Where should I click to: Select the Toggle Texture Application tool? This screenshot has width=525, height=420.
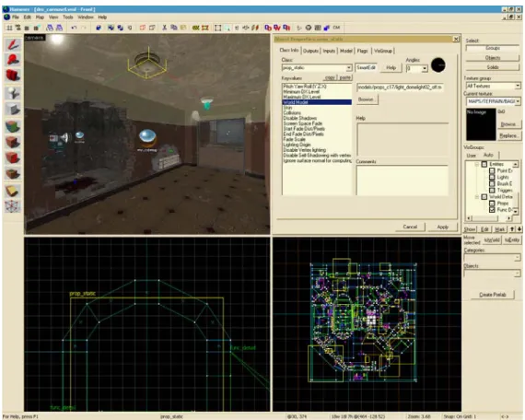pyautogui.click(x=13, y=126)
